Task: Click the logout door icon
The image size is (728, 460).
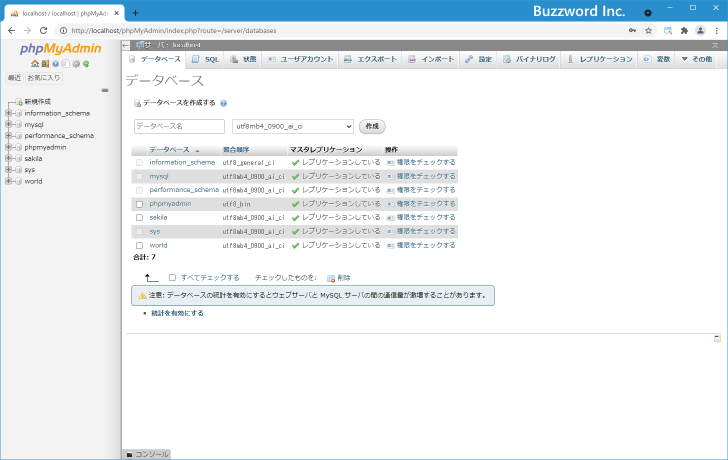Action: point(45,64)
